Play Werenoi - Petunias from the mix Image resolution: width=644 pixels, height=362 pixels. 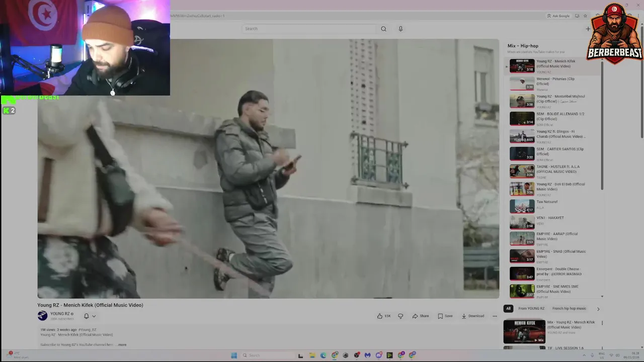coord(553,84)
